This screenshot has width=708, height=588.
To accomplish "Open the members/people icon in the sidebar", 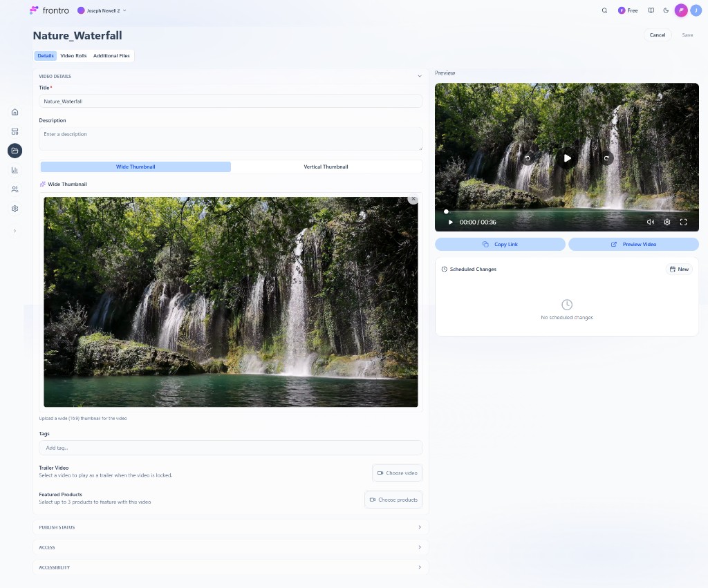I will [15, 189].
